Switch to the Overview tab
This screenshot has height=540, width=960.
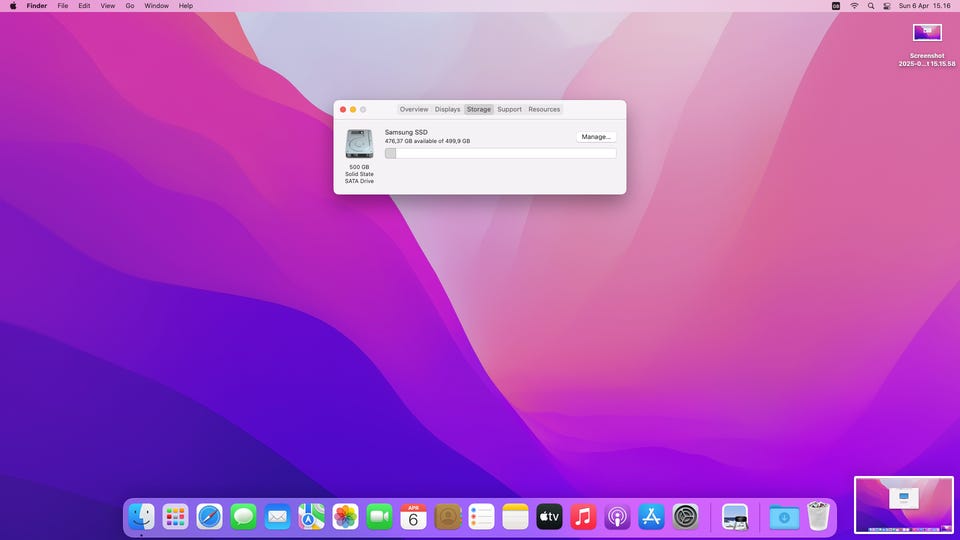point(414,109)
